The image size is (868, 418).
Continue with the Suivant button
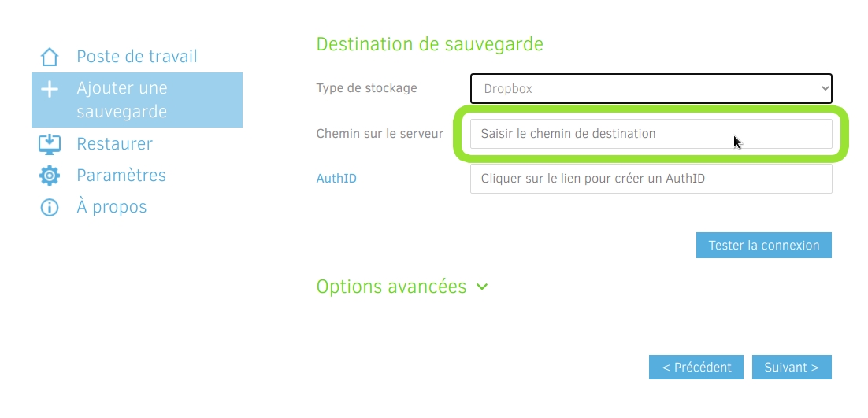pyautogui.click(x=792, y=368)
